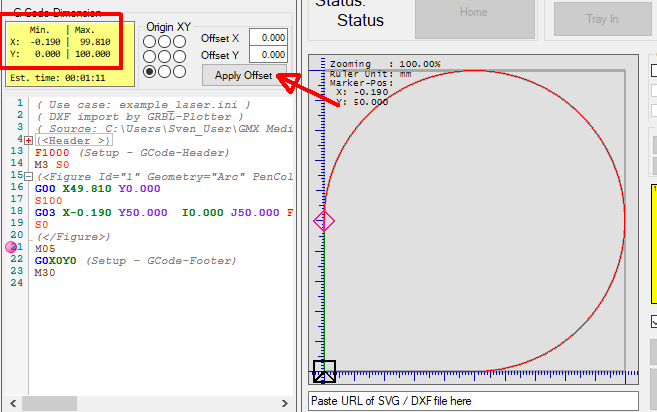
Task: Select the top-right Origin XY radio button
Action: (180, 42)
